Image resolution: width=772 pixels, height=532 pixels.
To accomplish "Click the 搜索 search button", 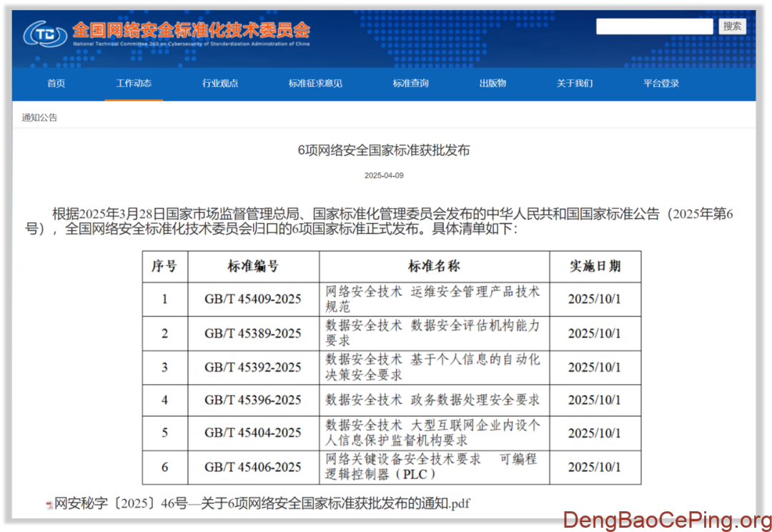I will click(732, 26).
